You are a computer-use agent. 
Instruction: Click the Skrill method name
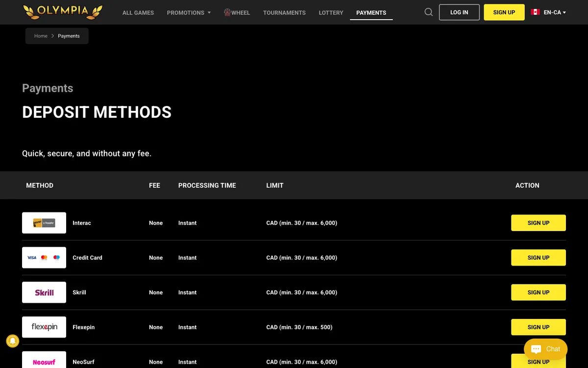tap(79, 292)
